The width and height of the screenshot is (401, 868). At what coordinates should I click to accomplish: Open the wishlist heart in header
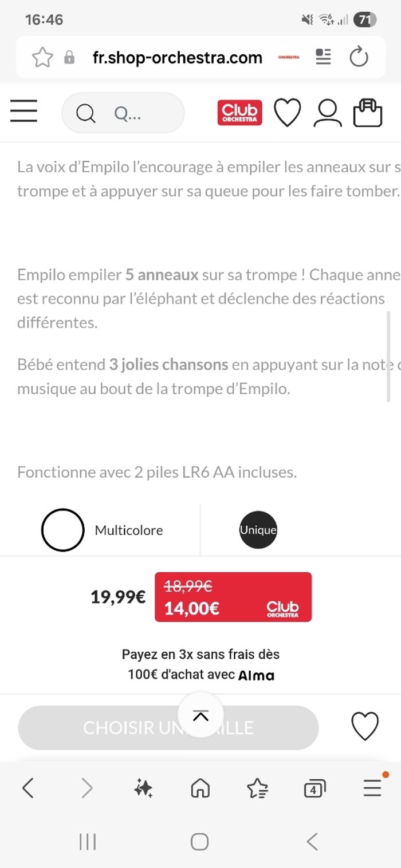point(287,113)
